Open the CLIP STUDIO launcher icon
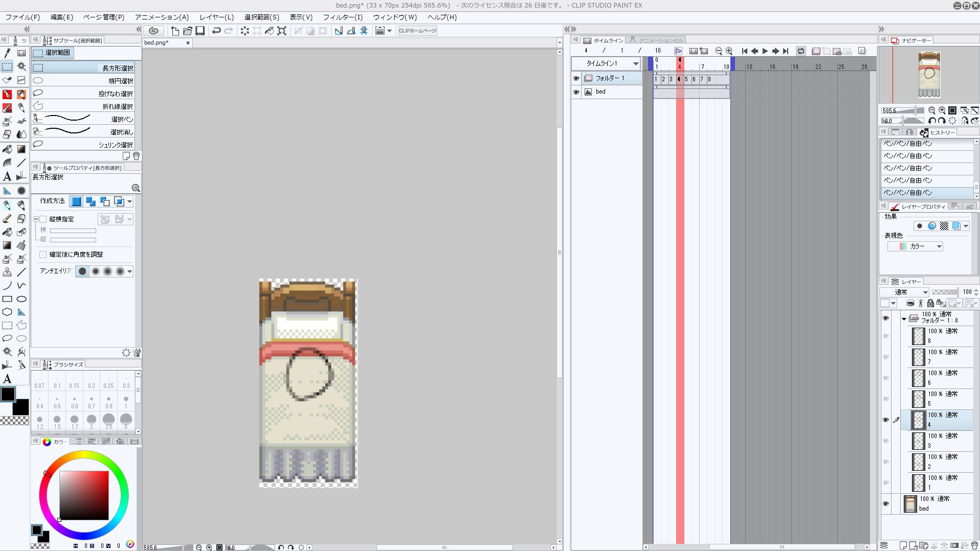Viewport: 980px width, 551px height. pos(153,31)
